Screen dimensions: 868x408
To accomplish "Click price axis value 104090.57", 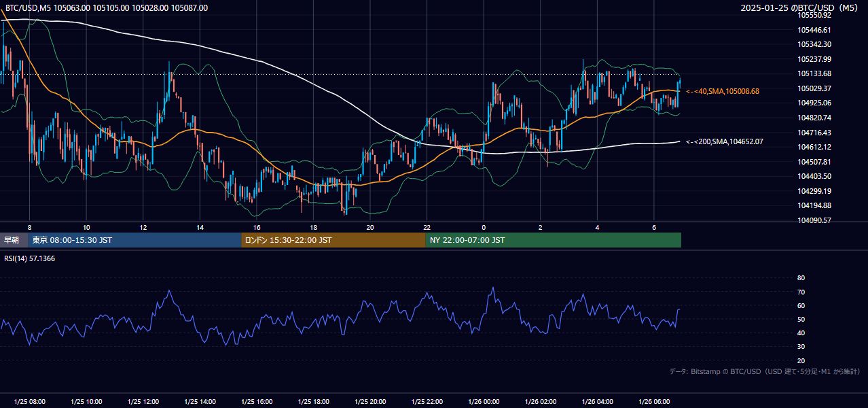I will coord(814,220).
